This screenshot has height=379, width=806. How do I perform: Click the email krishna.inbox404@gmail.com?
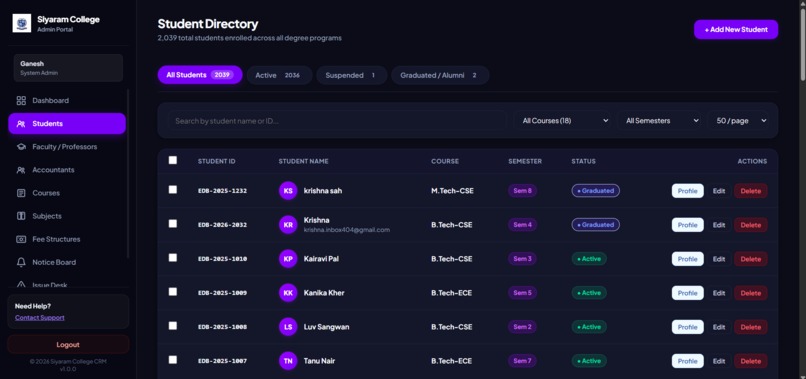coord(346,230)
